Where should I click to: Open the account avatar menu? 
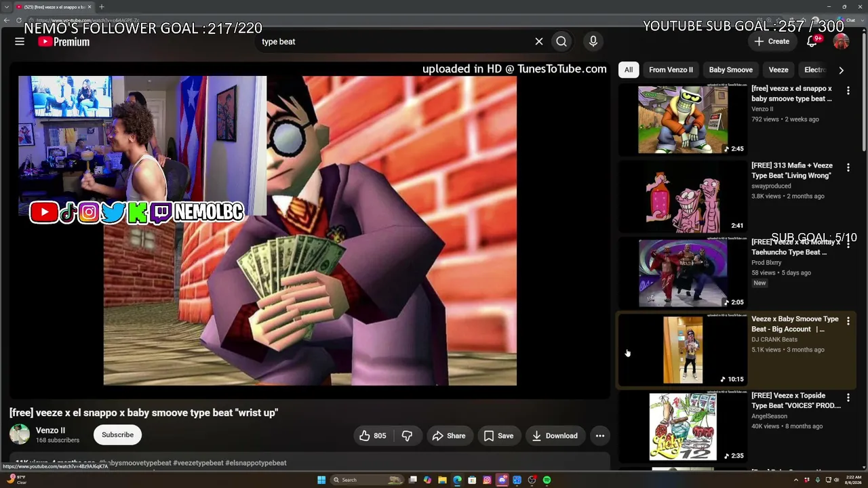point(841,41)
